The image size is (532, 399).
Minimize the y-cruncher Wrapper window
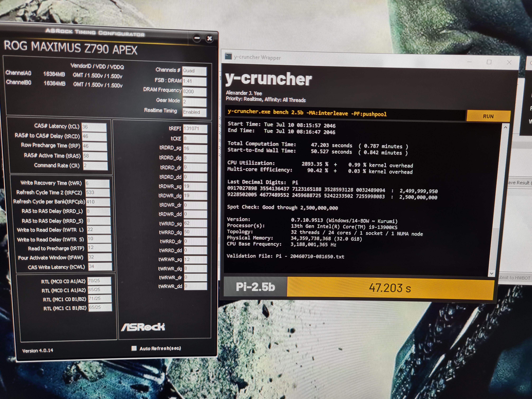point(469,62)
